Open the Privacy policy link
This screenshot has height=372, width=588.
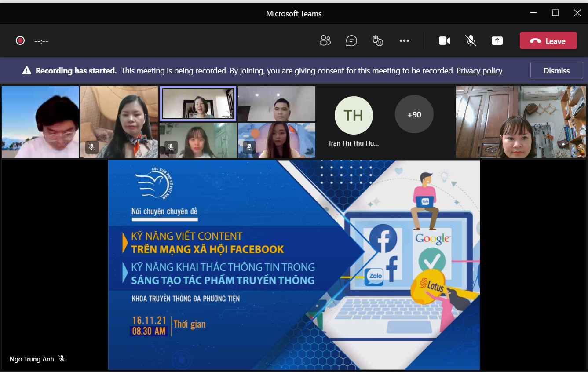[479, 71]
